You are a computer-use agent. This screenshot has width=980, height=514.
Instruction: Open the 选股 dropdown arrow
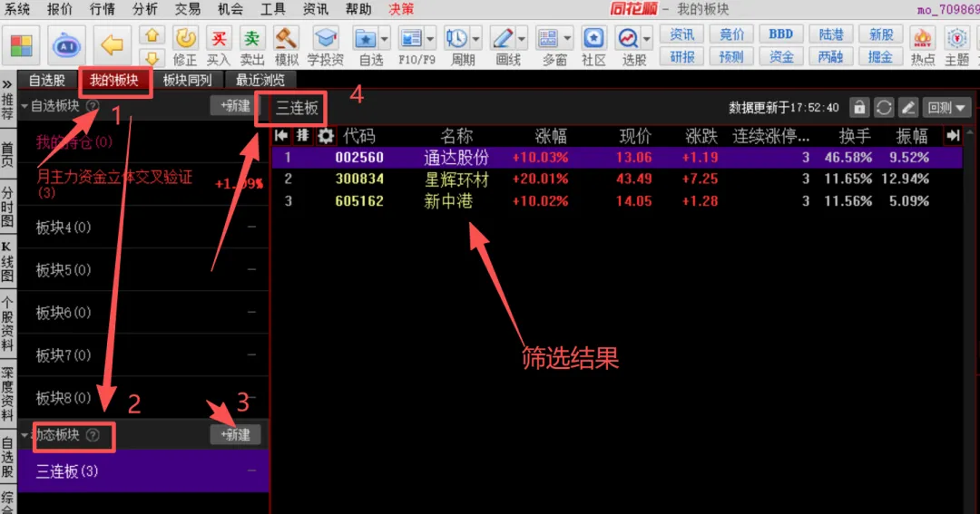point(647,39)
